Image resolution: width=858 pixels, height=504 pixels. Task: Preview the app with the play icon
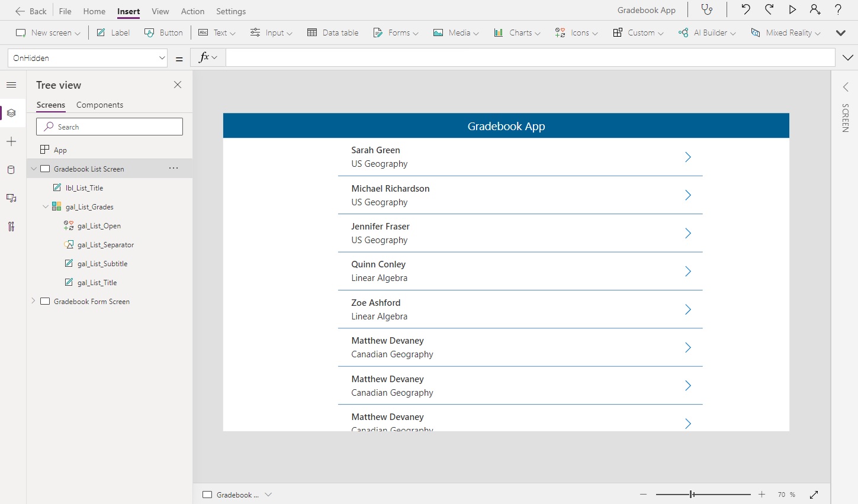(792, 9)
